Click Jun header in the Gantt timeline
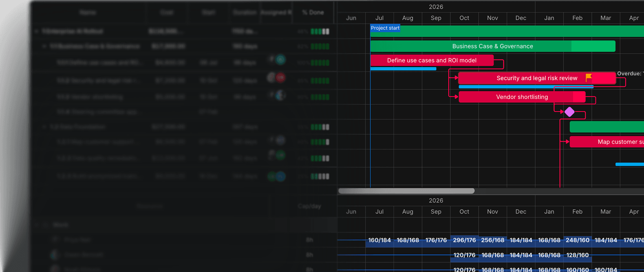644x272 pixels. (x=351, y=18)
